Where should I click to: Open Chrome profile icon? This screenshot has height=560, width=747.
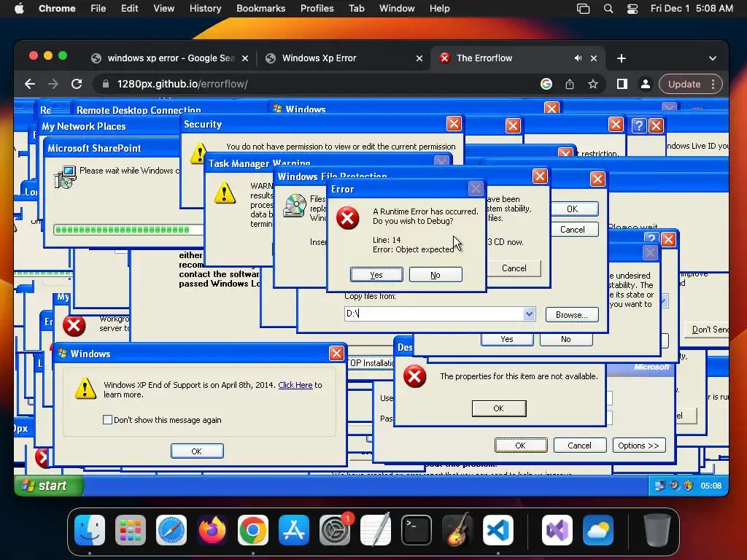tap(646, 85)
